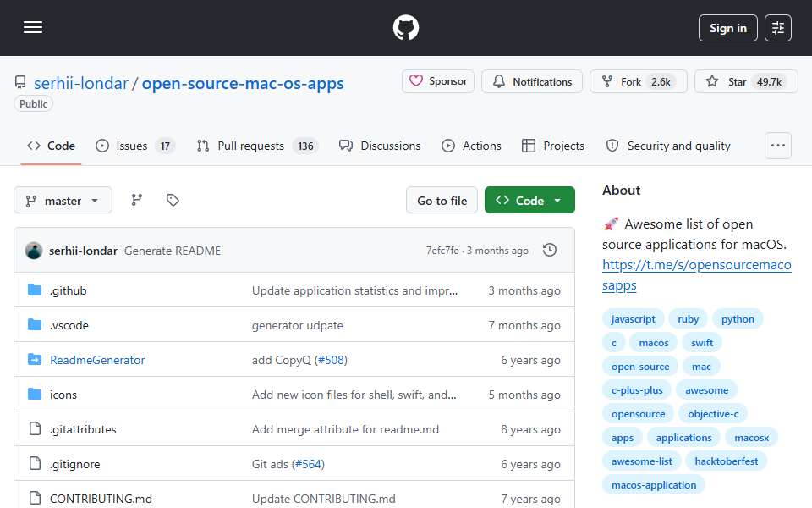This screenshot has height=508, width=812.
Task: Open the .vscode folder
Action: [69, 325]
